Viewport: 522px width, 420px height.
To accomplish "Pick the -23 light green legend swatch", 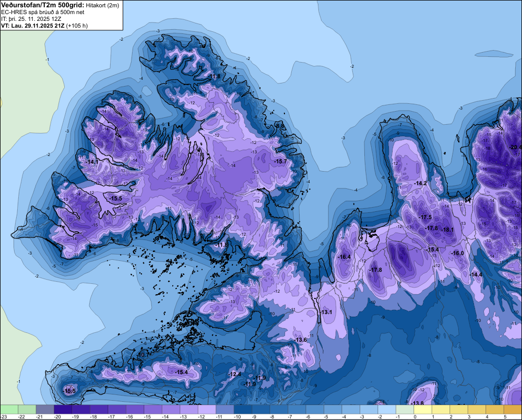I will pyautogui.click(x=9, y=410).
